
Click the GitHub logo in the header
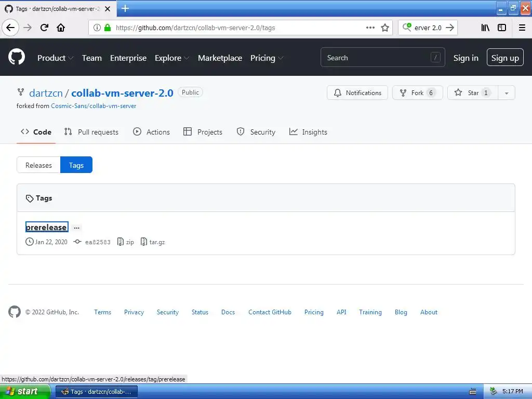(16, 57)
